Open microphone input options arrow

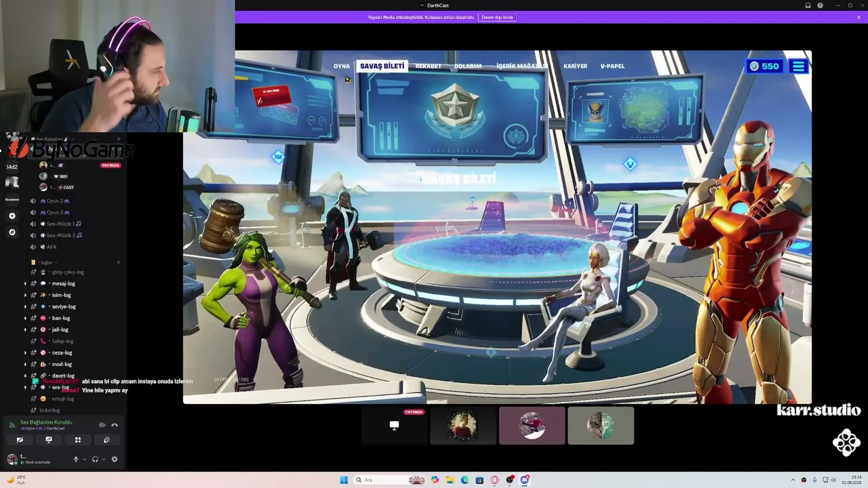pos(84,459)
